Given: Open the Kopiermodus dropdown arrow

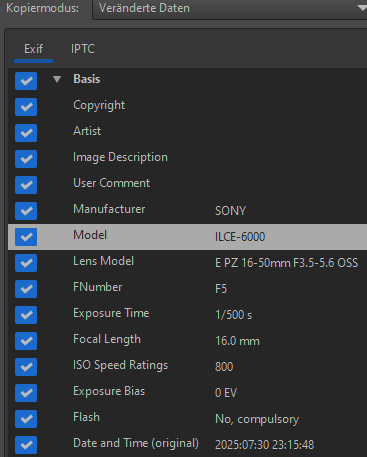Looking at the screenshot, I should pos(362,8).
